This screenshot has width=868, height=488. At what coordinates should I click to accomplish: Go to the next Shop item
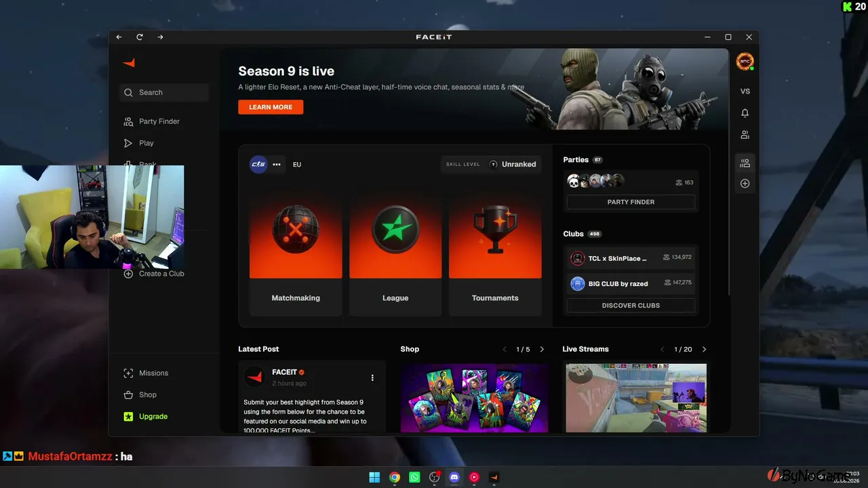click(x=542, y=350)
